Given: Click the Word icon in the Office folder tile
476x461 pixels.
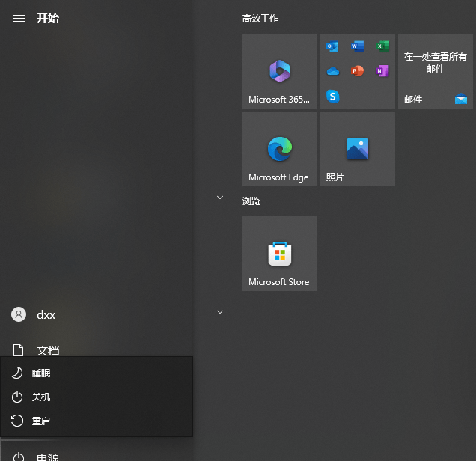Looking at the screenshot, I should pos(357,46).
